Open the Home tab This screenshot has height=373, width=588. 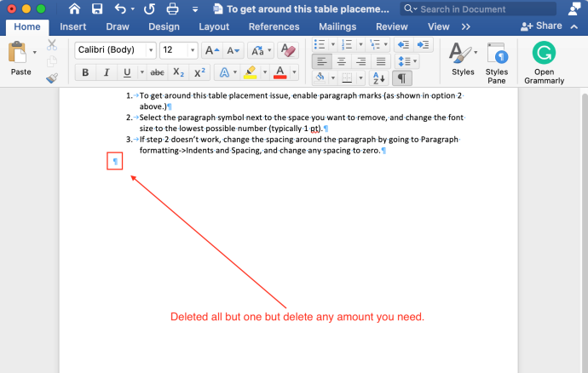(27, 26)
